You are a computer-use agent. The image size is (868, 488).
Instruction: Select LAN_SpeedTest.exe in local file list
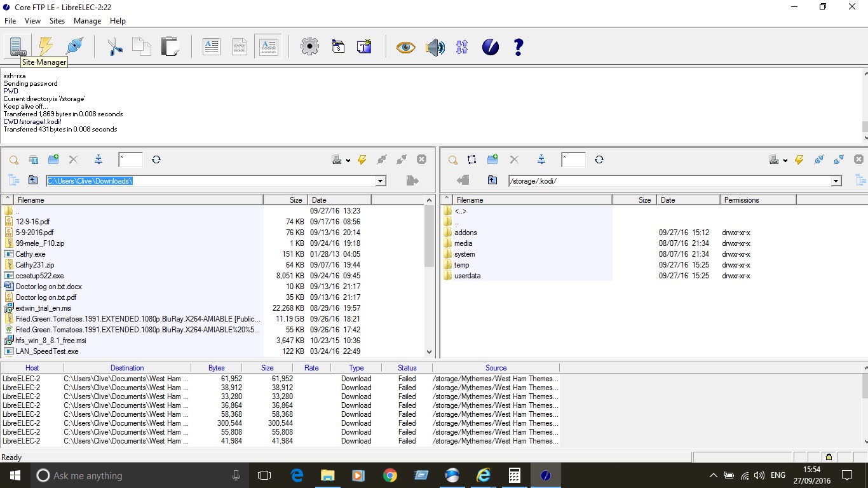47,351
